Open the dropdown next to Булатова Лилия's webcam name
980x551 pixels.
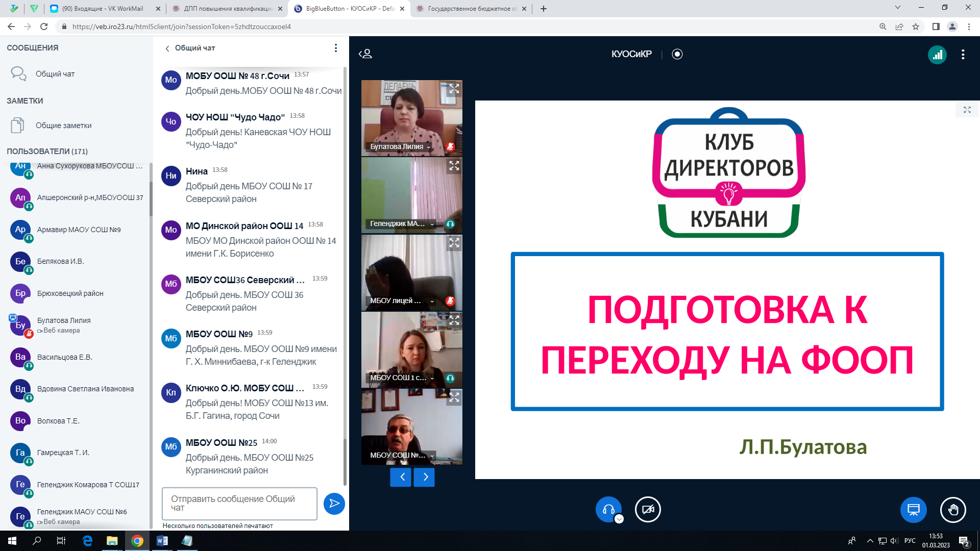(428, 147)
